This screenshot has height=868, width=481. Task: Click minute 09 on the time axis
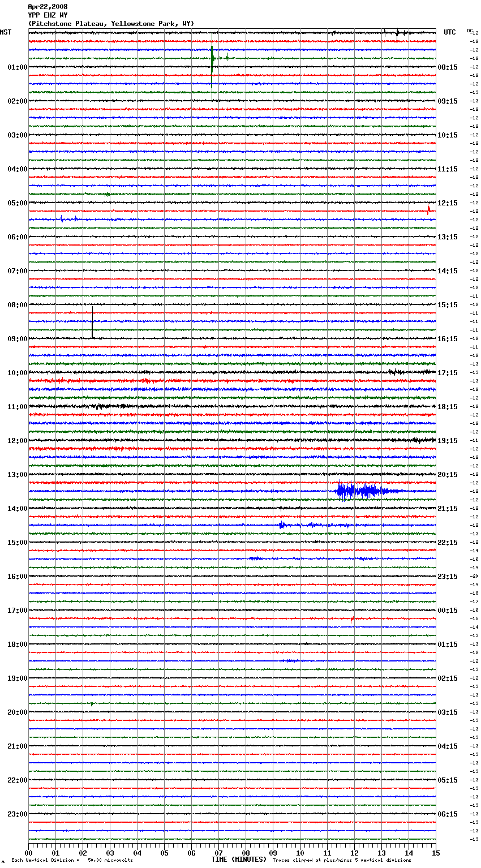[273, 853]
